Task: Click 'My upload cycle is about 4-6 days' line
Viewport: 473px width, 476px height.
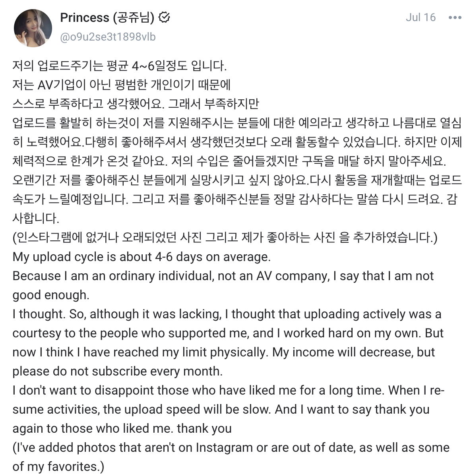Action: click(x=142, y=257)
